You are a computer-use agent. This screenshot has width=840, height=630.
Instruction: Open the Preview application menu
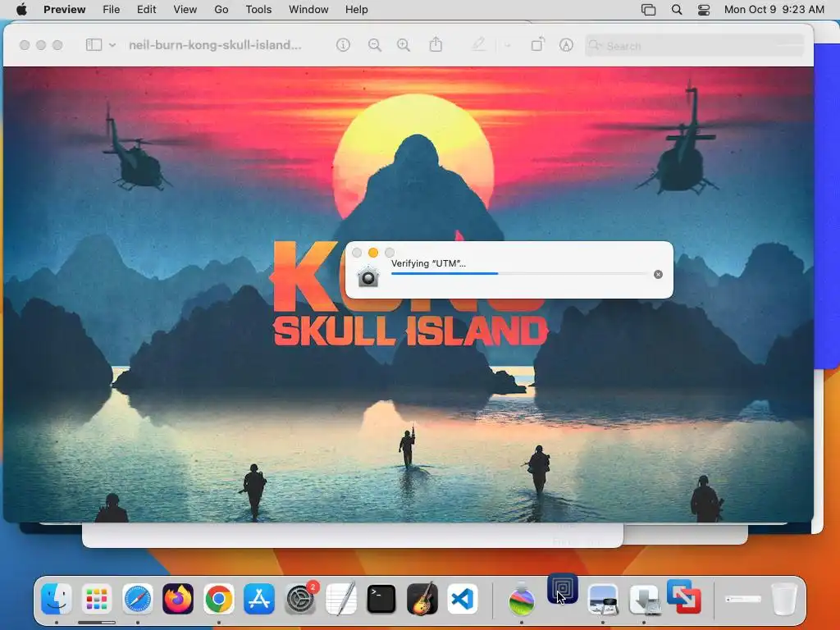click(x=64, y=10)
